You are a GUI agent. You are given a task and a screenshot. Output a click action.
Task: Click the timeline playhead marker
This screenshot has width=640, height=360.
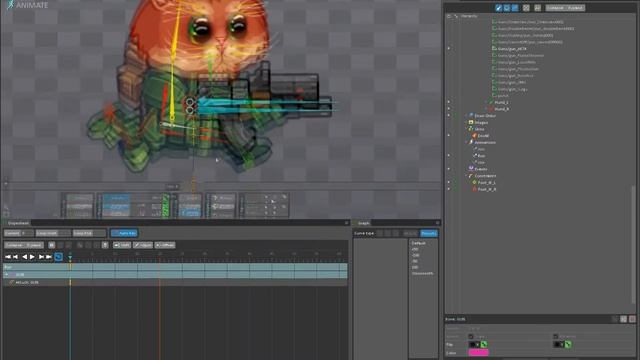pos(70,257)
